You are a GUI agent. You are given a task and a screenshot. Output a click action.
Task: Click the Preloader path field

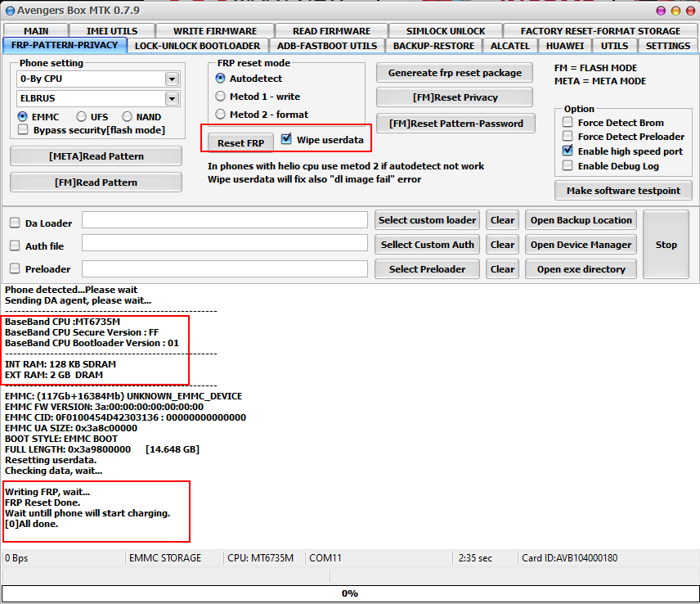[225, 269]
